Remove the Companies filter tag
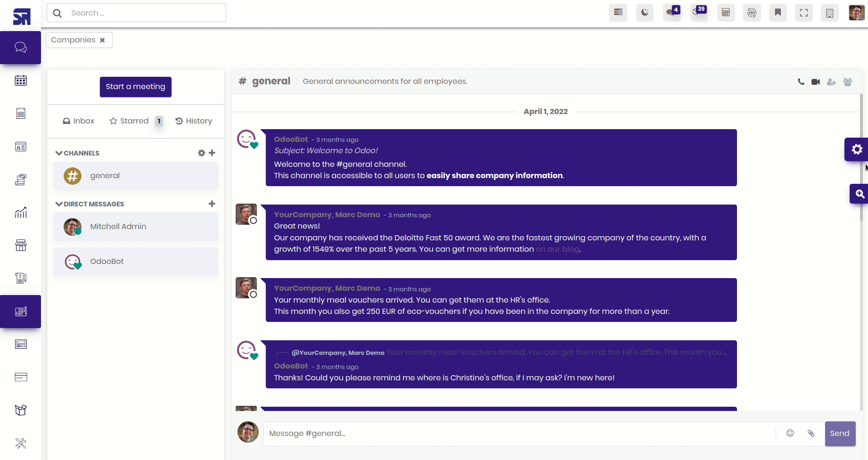This screenshot has height=460, width=868. [x=102, y=40]
